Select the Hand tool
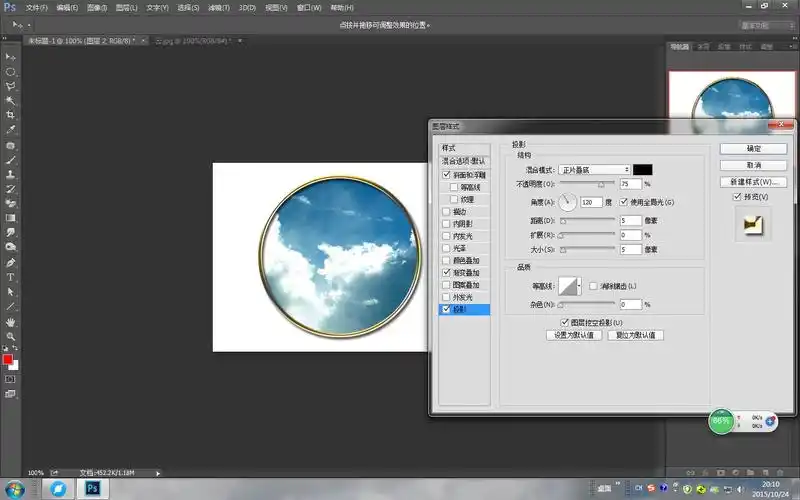The width and height of the screenshot is (800, 500). click(x=11, y=321)
